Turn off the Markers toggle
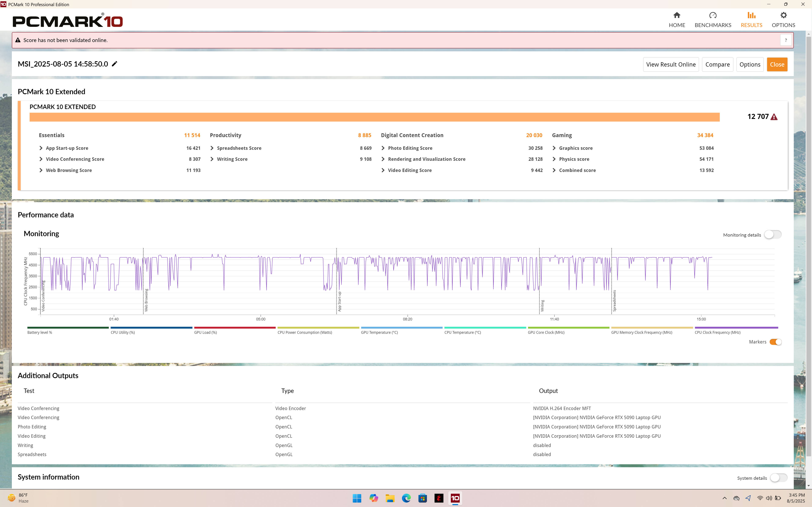 (x=775, y=342)
